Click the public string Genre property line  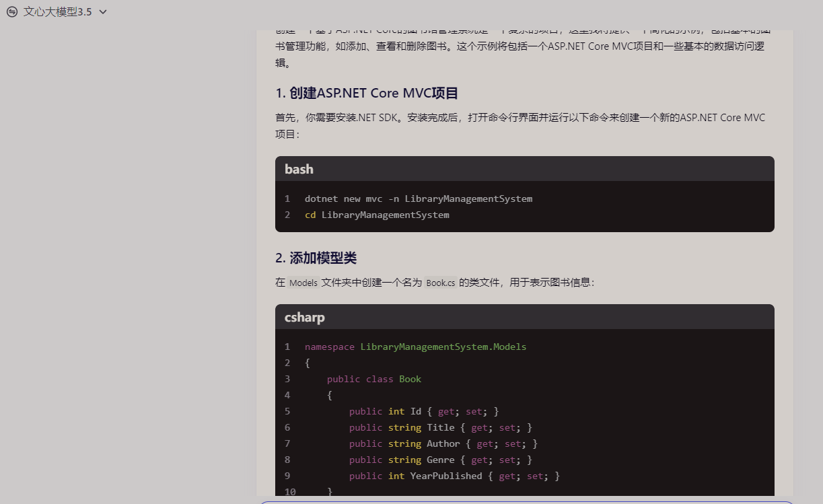tap(441, 460)
